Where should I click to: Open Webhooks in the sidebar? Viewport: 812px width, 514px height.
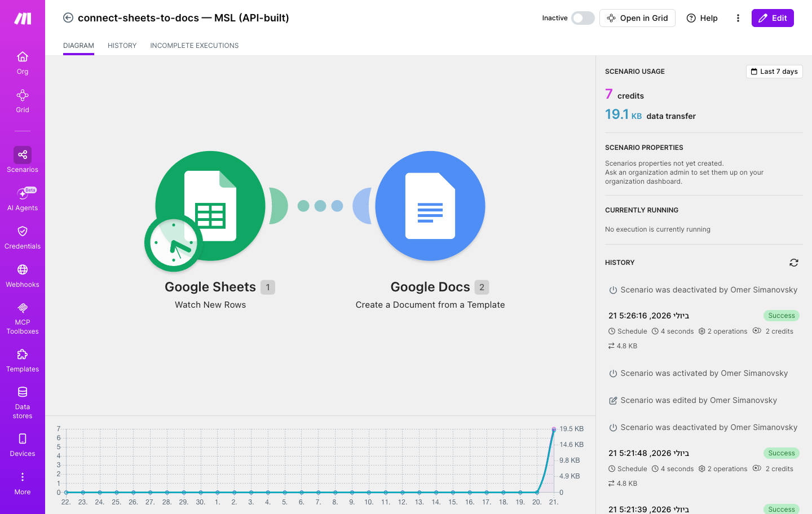pyautogui.click(x=23, y=276)
